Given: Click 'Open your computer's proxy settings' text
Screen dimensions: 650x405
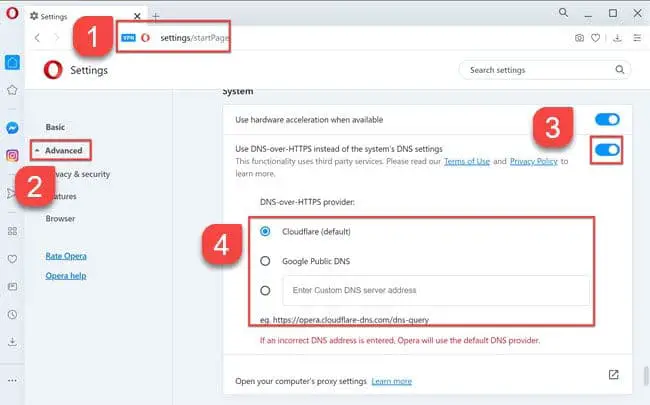Looking at the screenshot, I should pos(301,381).
